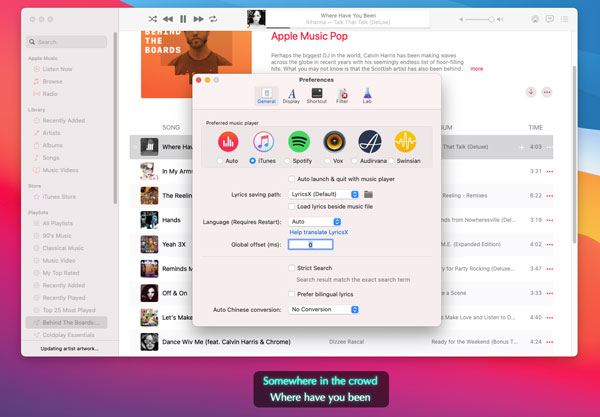Open more options for the 3:31 song
Viewport: 600px width, 417px height.
549,171
